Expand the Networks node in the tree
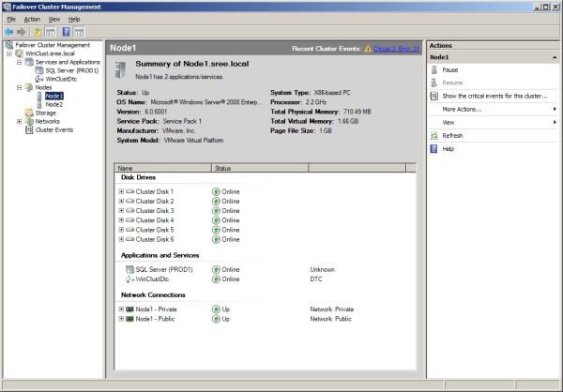The height and width of the screenshot is (392, 563). click(19, 121)
